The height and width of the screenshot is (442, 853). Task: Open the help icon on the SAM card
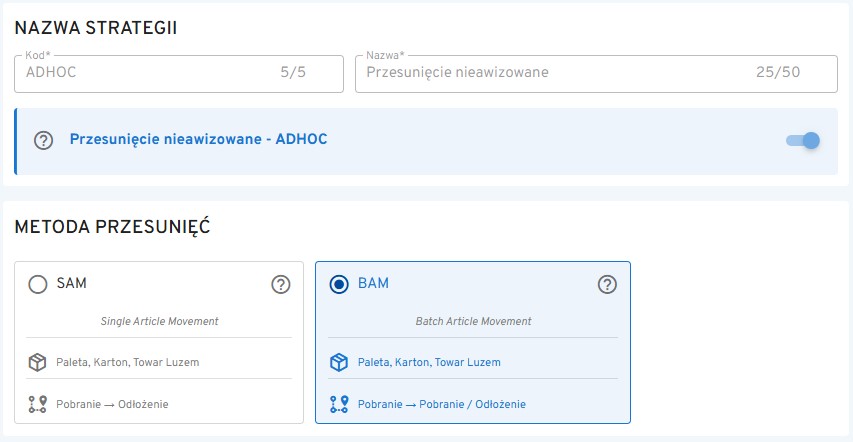click(281, 285)
